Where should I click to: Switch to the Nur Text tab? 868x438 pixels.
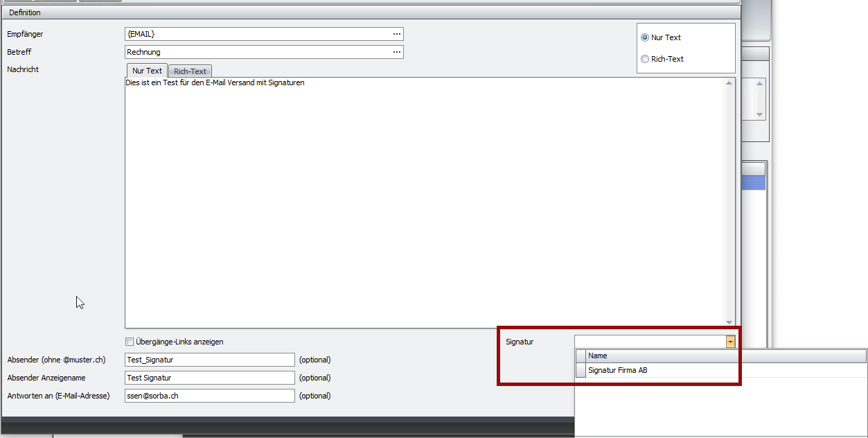(147, 71)
